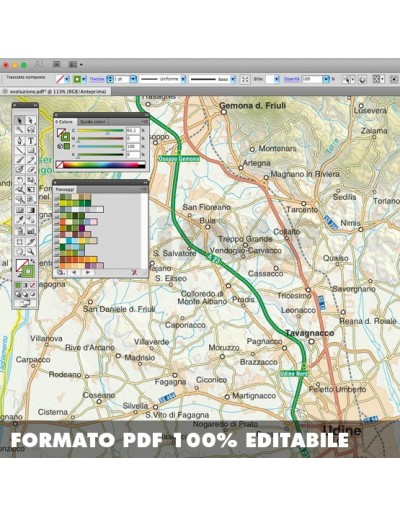This screenshot has width=400, height=517.
Task: Select the Rotate tool
Action: click(x=20, y=180)
